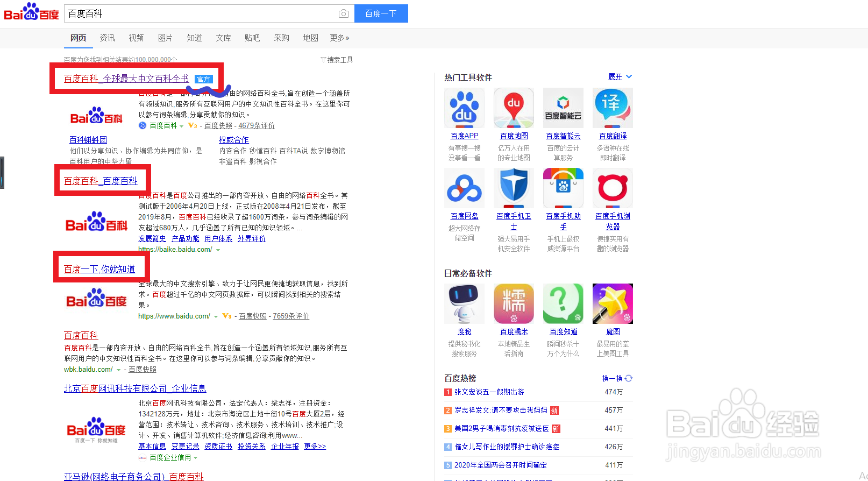Click the 官方 badge on the first result
The width and height of the screenshot is (868, 481).
pos(204,79)
